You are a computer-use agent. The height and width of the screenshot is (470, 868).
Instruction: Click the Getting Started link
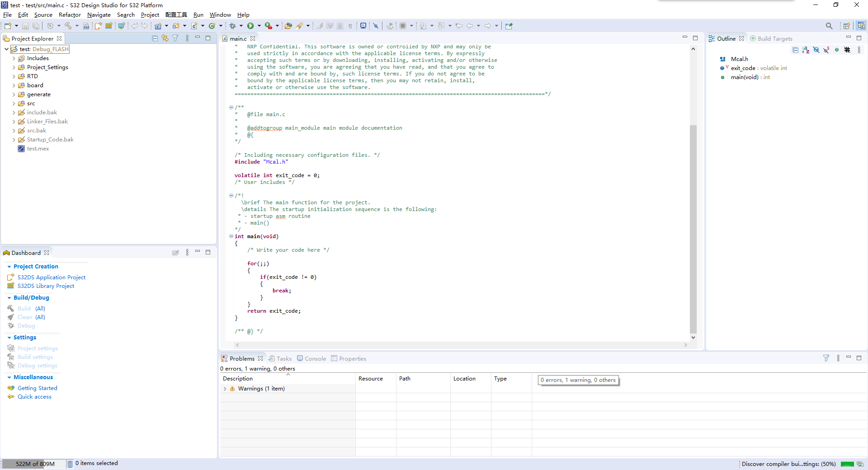(x=38, y=388)
